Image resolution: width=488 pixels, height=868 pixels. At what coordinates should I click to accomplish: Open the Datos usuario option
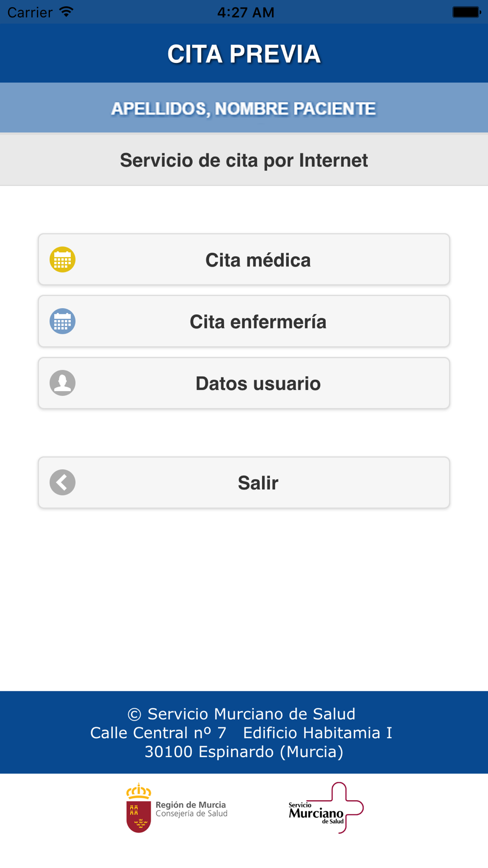[244, 383]
